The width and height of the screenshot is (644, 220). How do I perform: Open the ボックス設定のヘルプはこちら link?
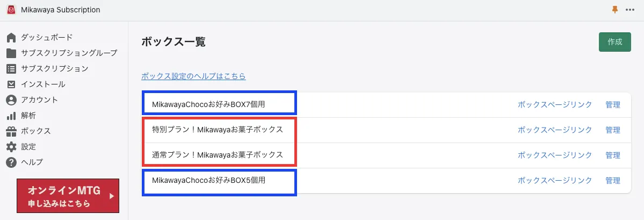pyautogui.click(x=193, y=76)
